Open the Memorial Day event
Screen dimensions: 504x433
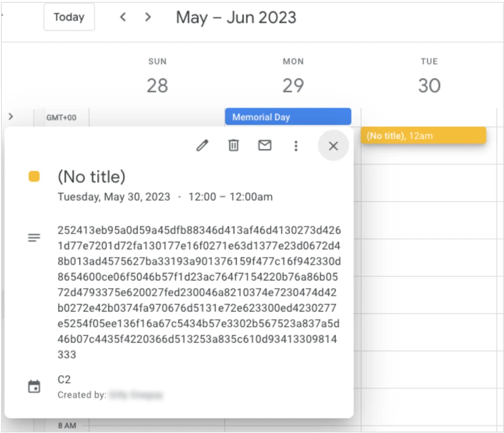point(288,117)
